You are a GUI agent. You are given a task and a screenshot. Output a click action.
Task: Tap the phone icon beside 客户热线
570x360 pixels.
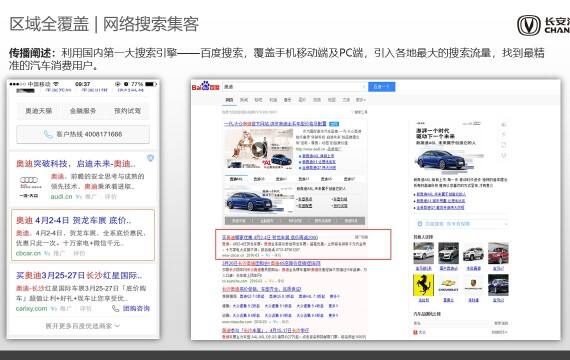point(48,134)
